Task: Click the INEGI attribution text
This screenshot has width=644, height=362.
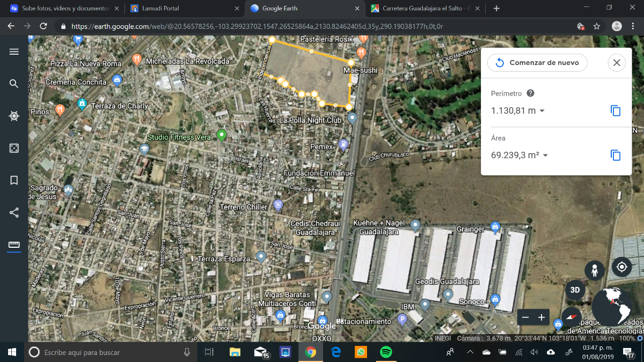Action: 443,338
